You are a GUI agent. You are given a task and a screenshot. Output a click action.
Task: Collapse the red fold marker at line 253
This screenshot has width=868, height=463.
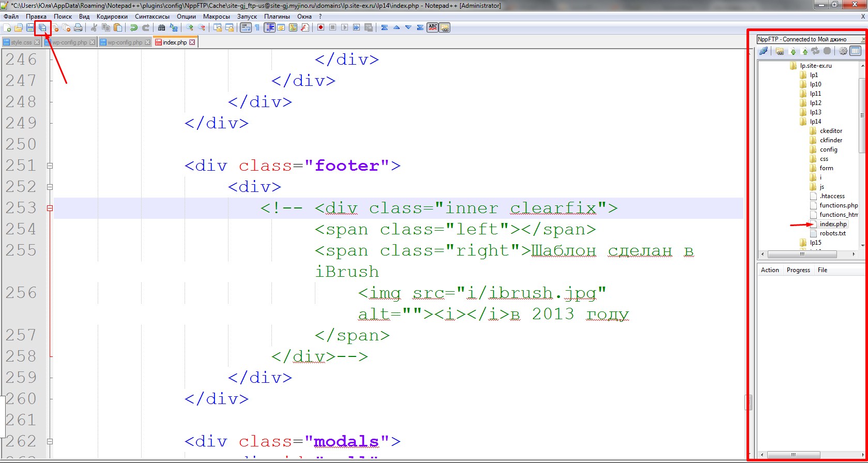coord(50,208)
